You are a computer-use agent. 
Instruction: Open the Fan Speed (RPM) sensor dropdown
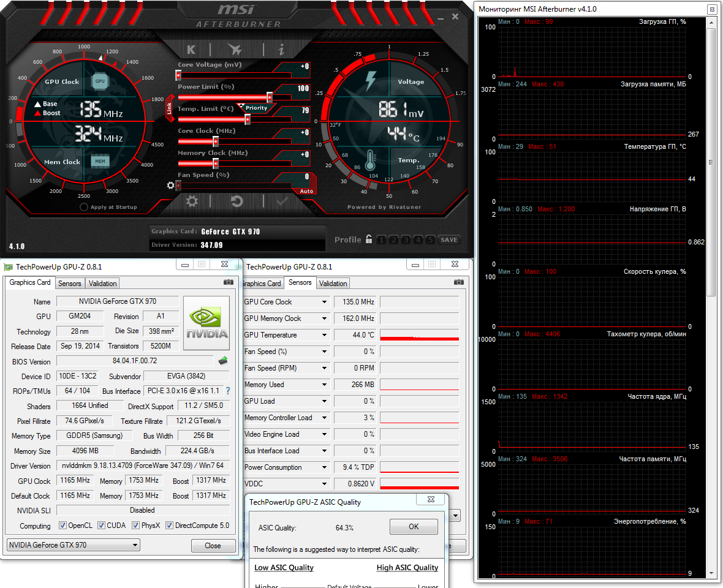pos(324,368)
